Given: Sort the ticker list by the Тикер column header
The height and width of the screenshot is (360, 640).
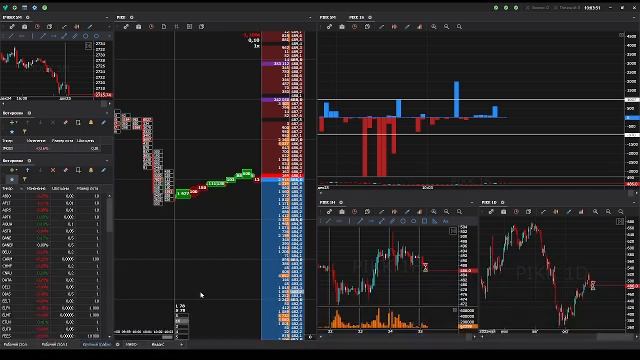Looking at the screenshot, I should pos(8,189).
